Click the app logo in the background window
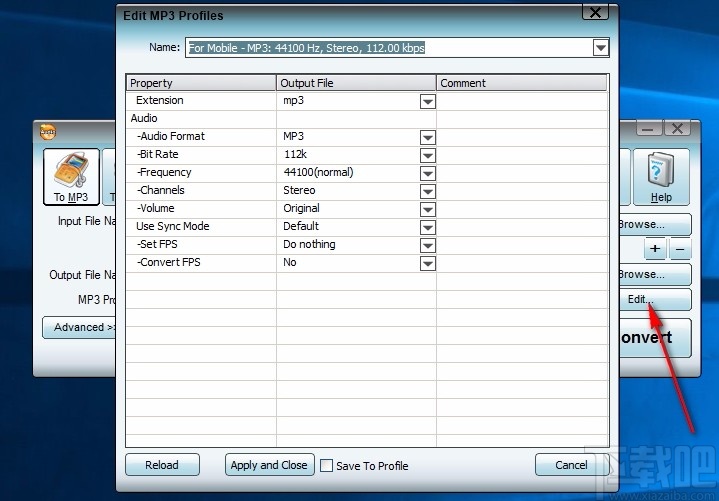Viewport: 719px width, 501px height. pyautogui.click(x=48, y=132)
